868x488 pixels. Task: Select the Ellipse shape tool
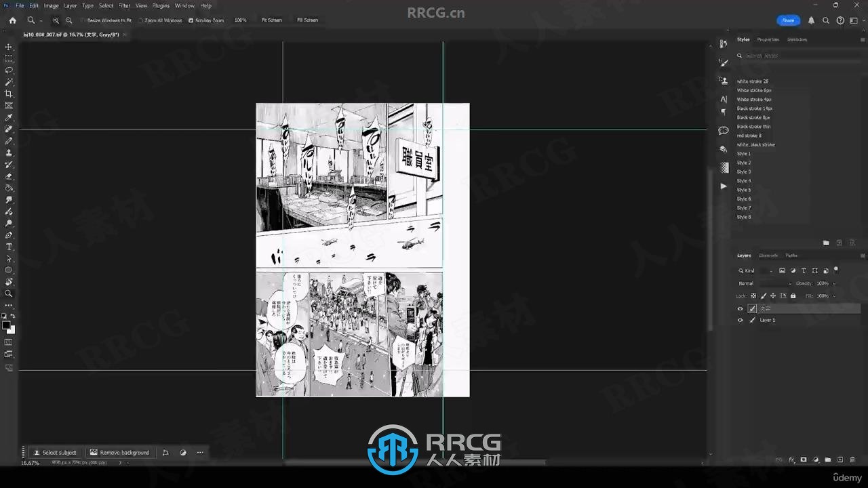point(9,270)
